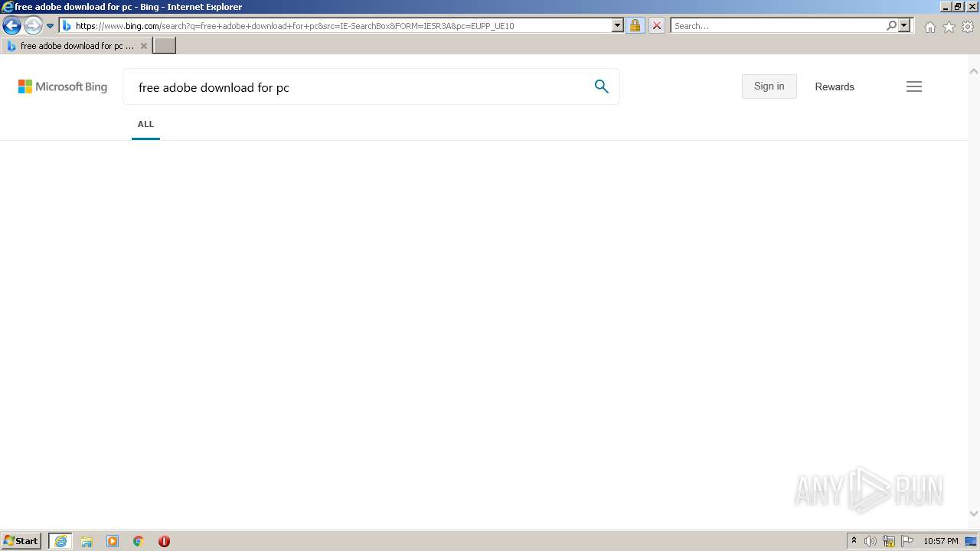The width and height of the screenshot is (980, 551).
Task: Open the red Opera taskbar icon
Action: 164,541
